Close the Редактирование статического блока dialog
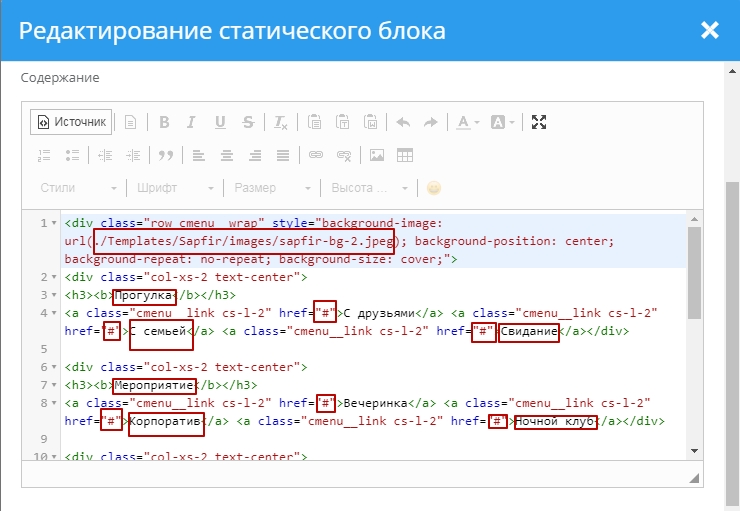This screenshot has width=740, height=511. coord(710,30)
